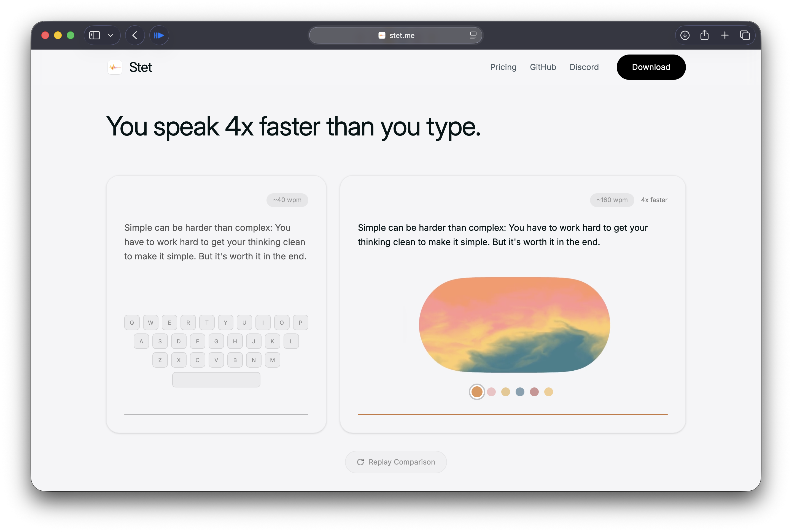792x532 pixels.
Task: Click the blue play extension icon
Action: [159, 35]
